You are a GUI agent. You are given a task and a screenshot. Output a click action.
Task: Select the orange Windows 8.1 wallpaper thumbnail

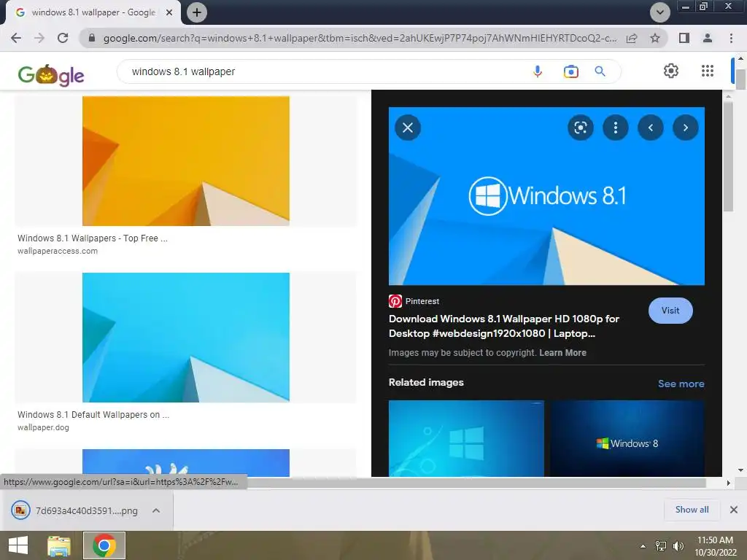(186, 161)
